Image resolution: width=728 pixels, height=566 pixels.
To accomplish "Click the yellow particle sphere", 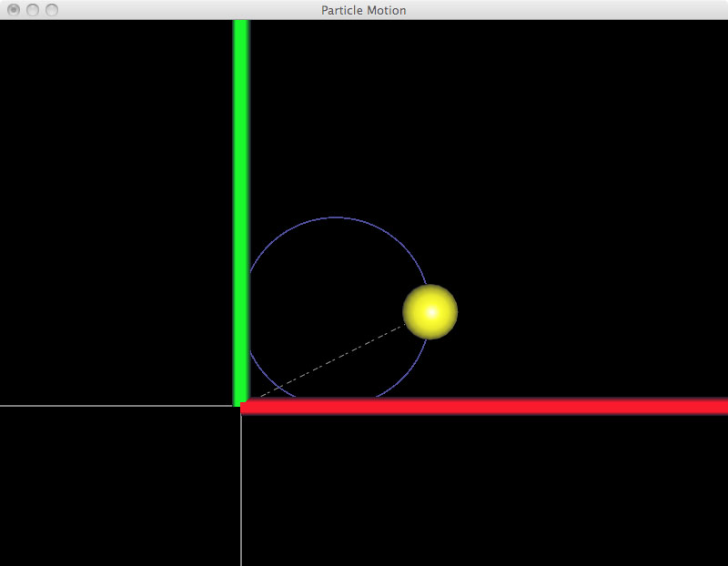I will [430, 311].
